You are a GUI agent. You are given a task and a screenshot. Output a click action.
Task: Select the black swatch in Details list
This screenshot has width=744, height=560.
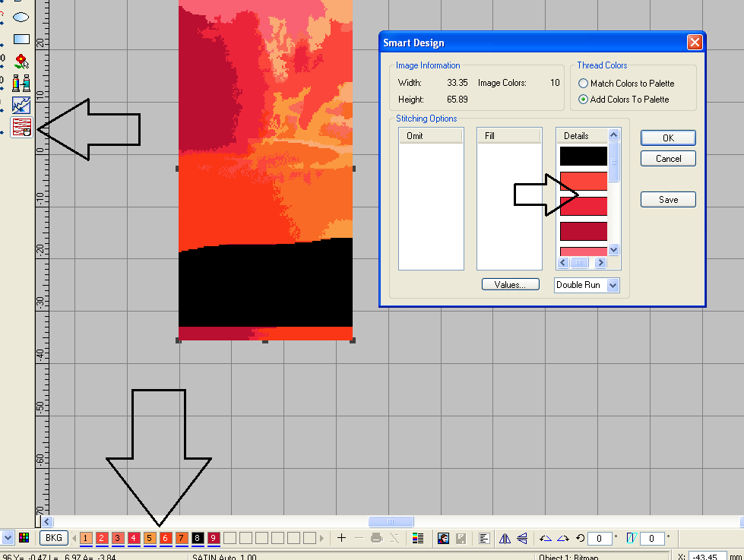(x=583, y=156)
